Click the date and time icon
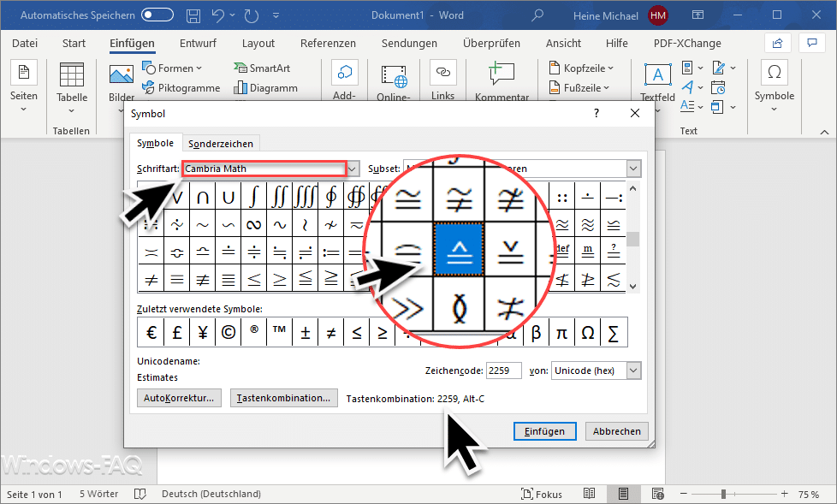Screen dimensions: 837x504 click(x=718, y=87)
